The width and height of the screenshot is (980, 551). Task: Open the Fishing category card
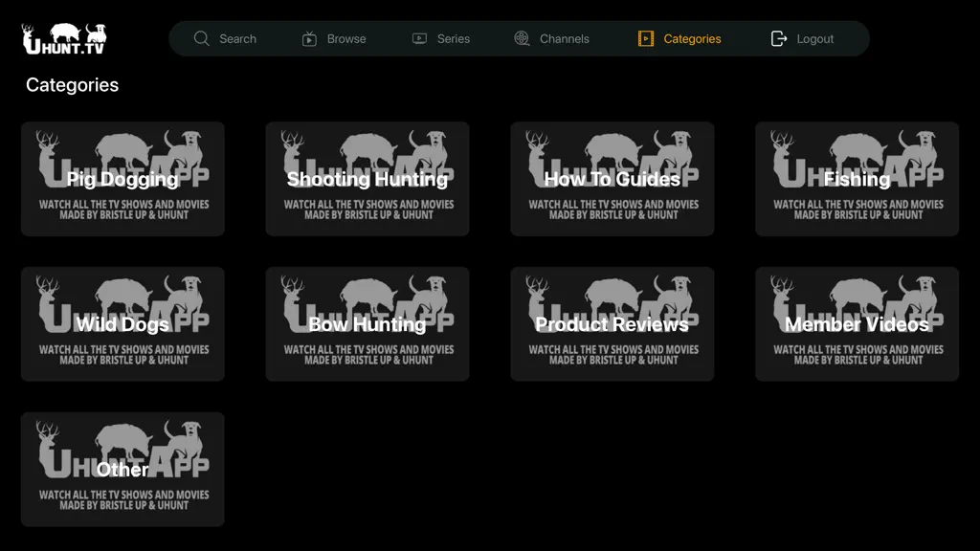(x=857, y=179)
